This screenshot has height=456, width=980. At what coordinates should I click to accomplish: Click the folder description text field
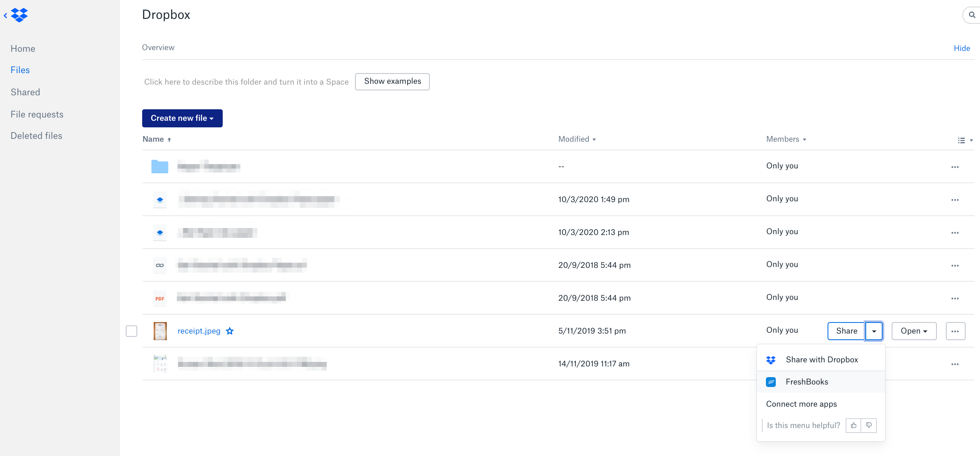point(246,82)
